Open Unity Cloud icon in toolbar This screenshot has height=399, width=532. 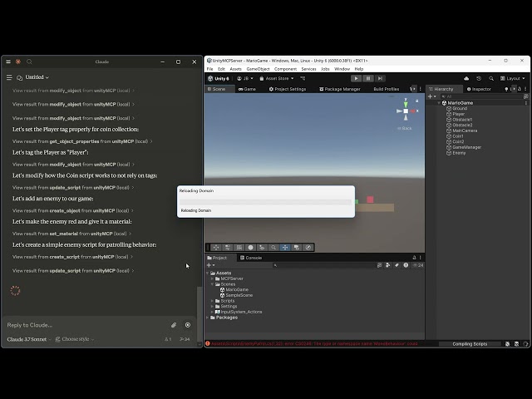[466, 78]
